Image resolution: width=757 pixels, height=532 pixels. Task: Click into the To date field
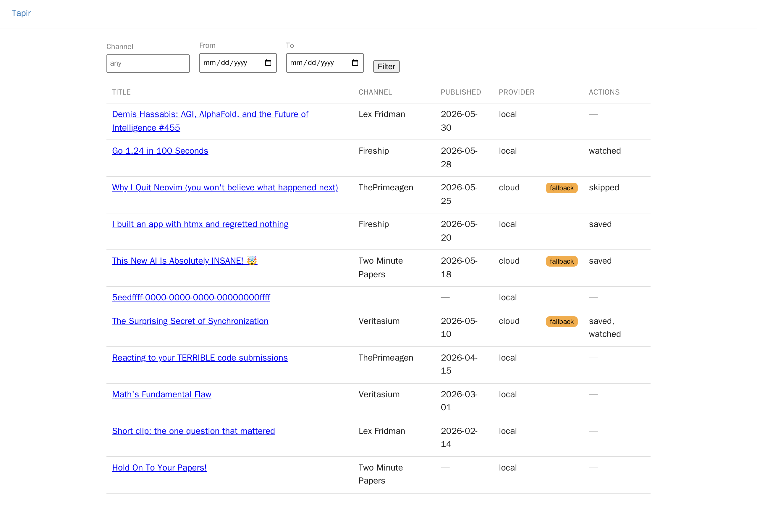tap(325, 63)
